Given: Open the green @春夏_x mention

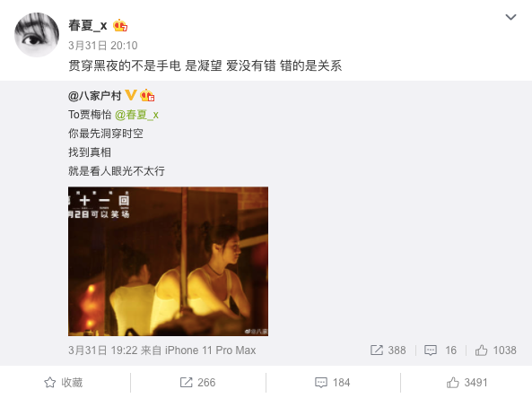Looking at the screenshot, I should coord(136,115).
